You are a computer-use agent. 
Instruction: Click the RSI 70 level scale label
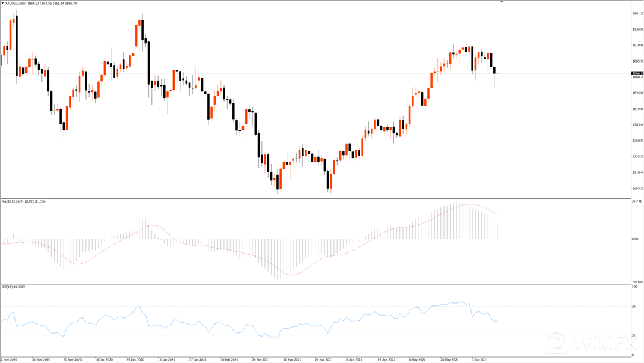point(634,307)
